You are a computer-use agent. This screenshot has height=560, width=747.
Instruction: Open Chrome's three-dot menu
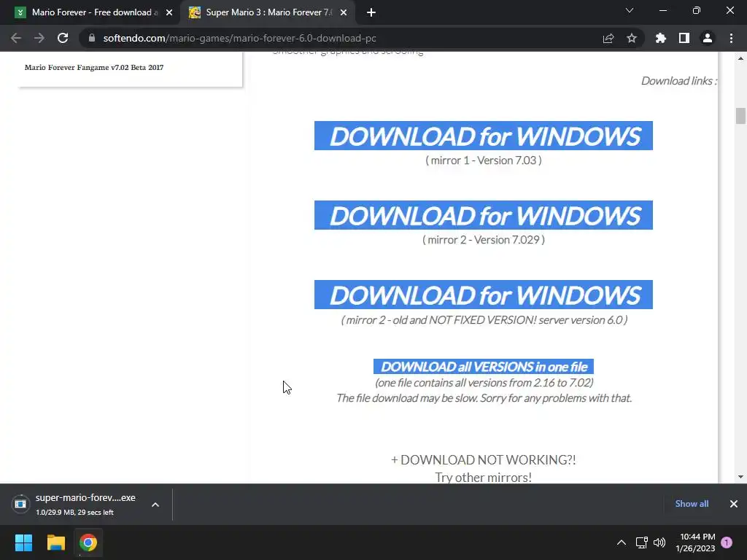click(x=731, y=38)
